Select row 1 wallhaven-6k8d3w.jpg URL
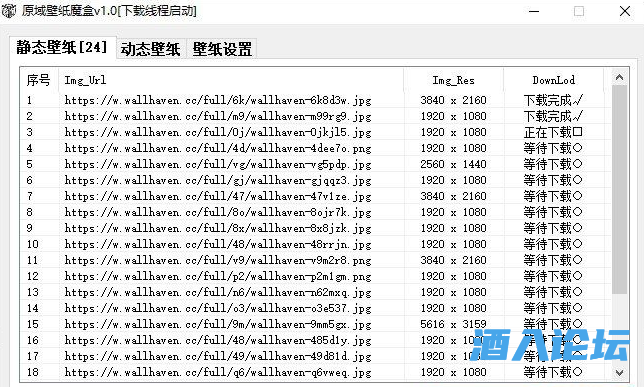 tap(218, 100)
